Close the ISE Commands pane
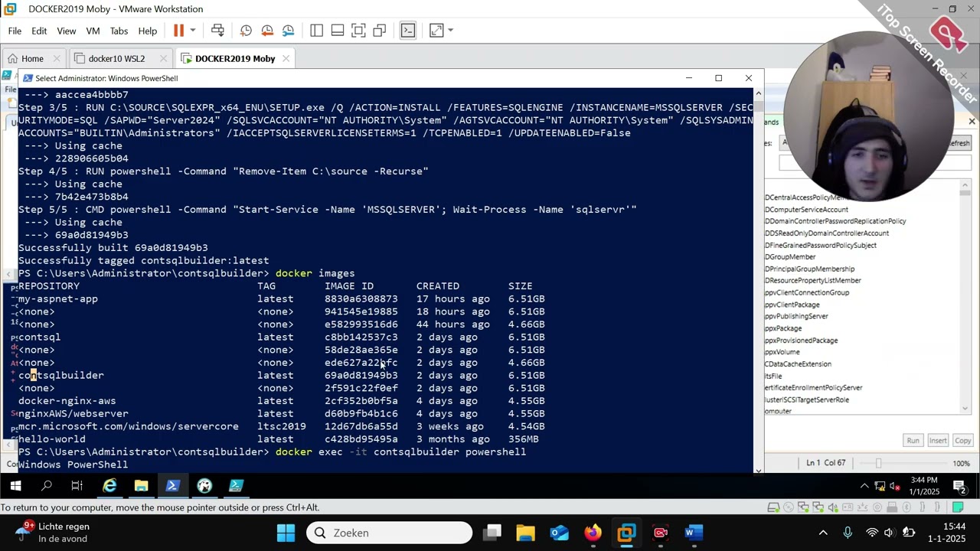The width and height of the screenshot is (980, 551). pyautogui.click(x=972, y=122)
